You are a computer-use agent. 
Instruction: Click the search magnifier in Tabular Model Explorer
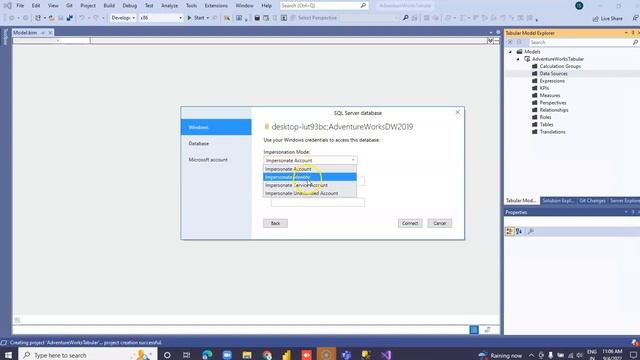click(x=635, y=42)
